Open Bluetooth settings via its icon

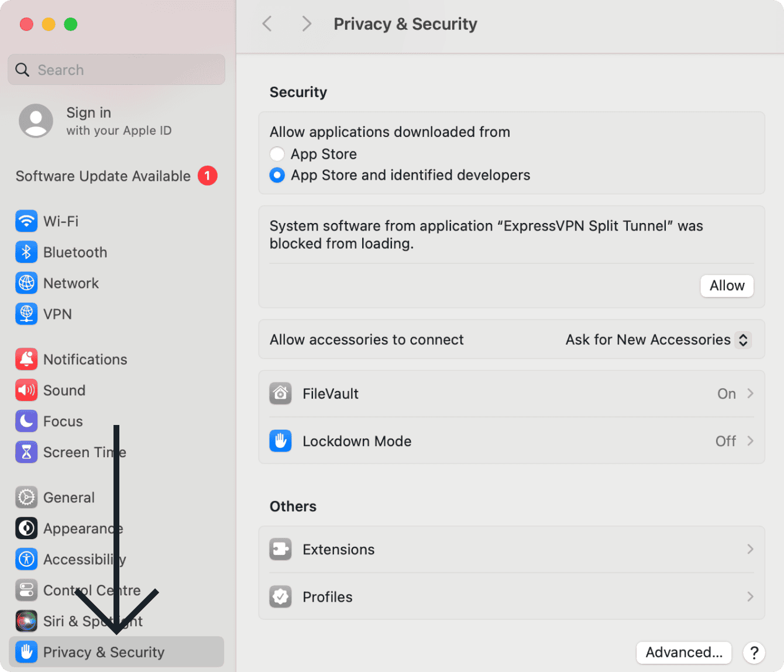26,252
